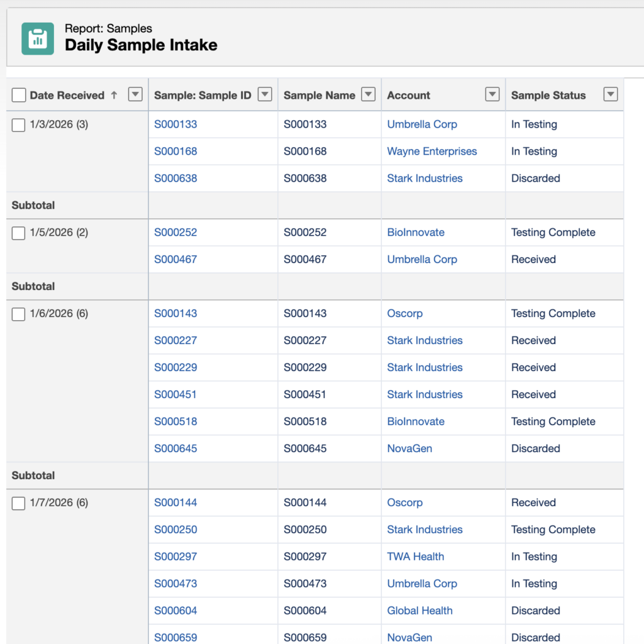Open Oscorp account for S000143

[404, 313]
